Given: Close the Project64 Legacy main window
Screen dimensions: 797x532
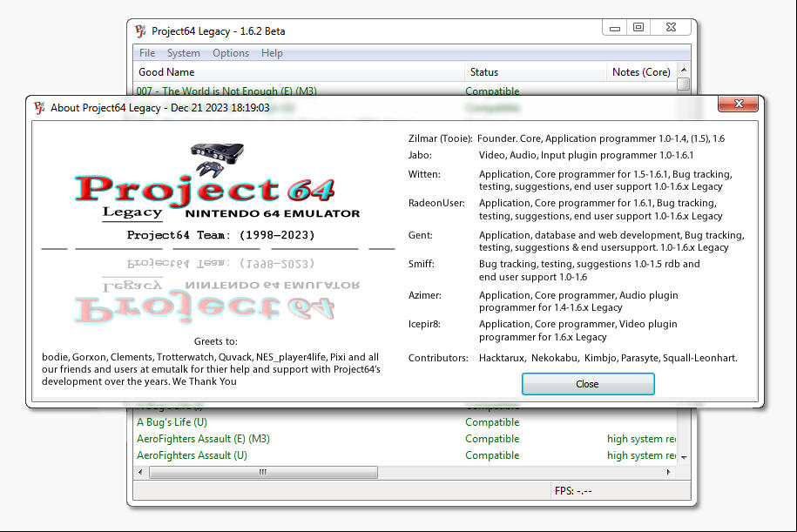Looking at the screenshot, I should pos(671,28).
